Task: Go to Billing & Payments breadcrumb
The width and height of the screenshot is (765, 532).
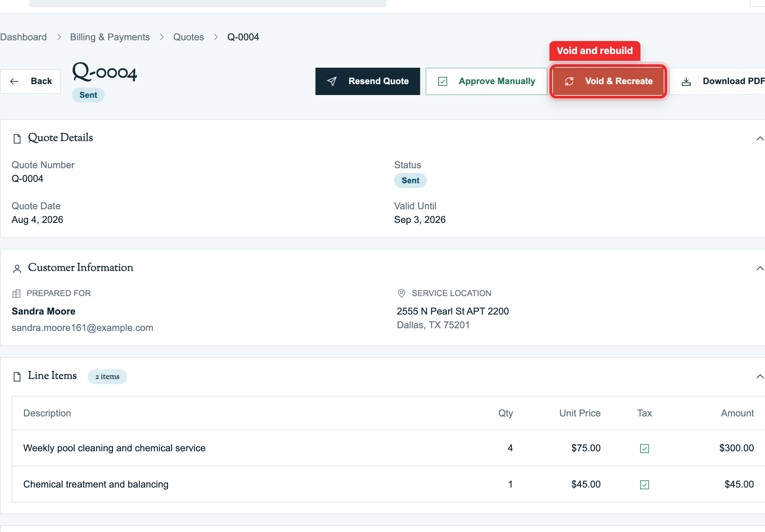Action: click(110, 37)
